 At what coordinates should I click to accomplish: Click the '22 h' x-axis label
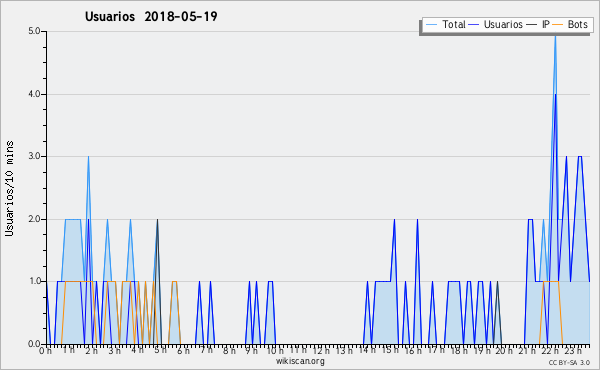(550, 351)
